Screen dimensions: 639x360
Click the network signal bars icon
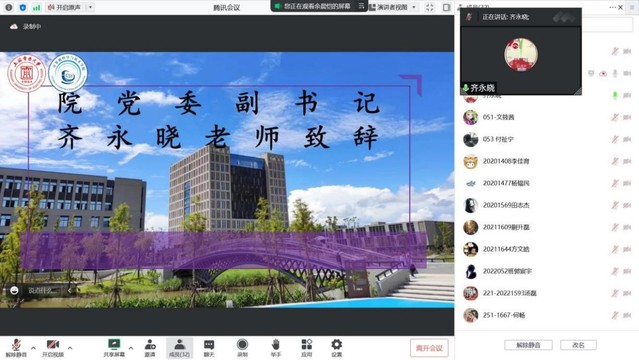[x=36, y=7]
